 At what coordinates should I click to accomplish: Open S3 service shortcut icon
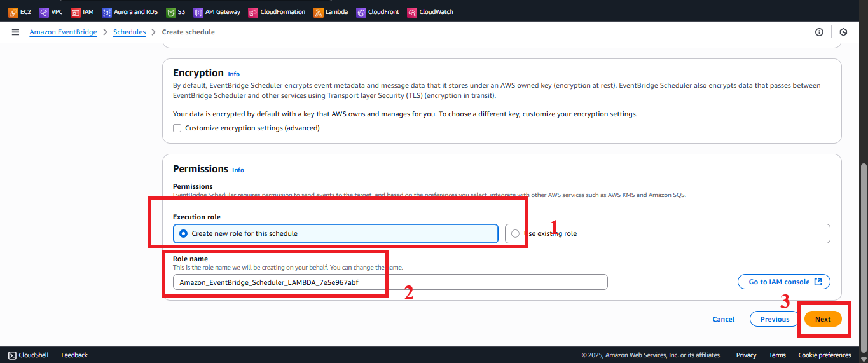(x=170, y=12)
